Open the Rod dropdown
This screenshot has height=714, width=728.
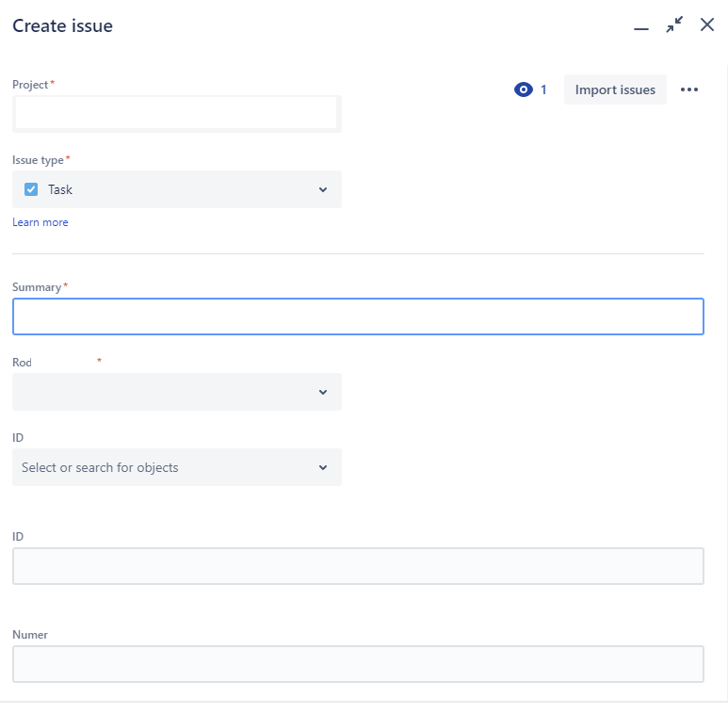pyautogui.click(x=177, y=392)
